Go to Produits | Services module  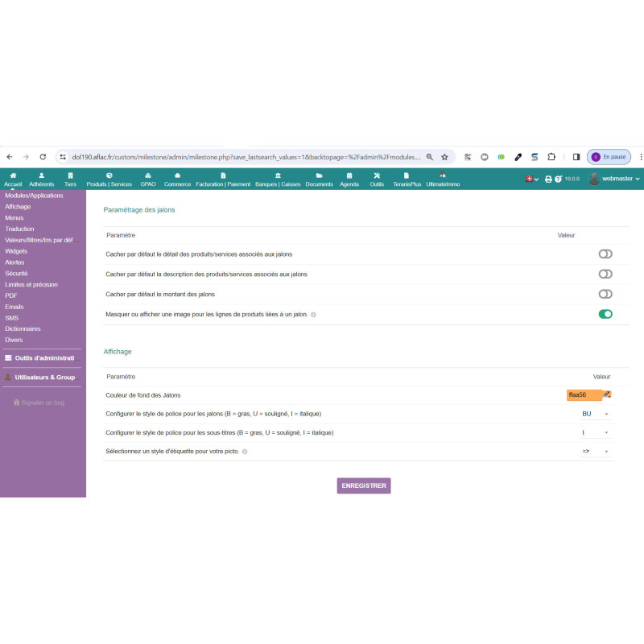tap(109, 175)
